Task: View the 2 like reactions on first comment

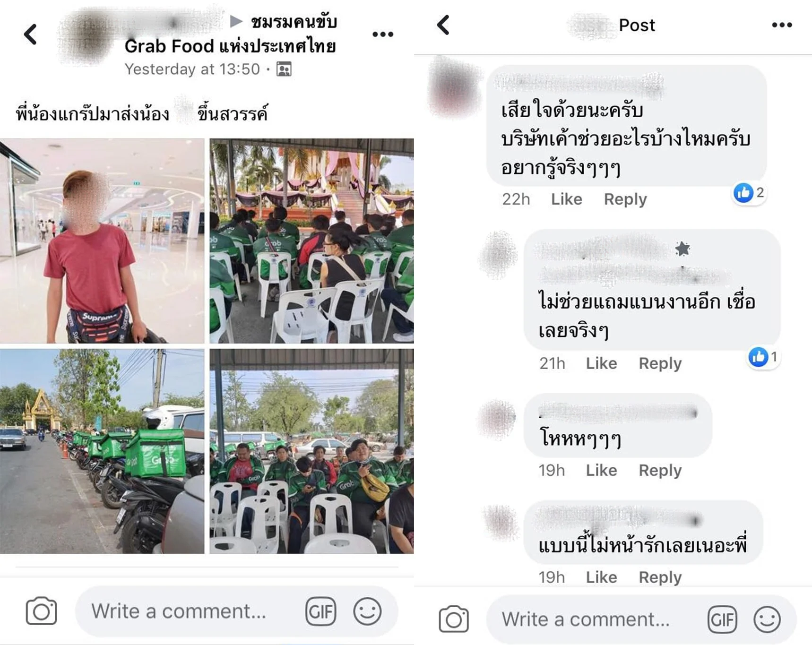Action: coord(749,193)
